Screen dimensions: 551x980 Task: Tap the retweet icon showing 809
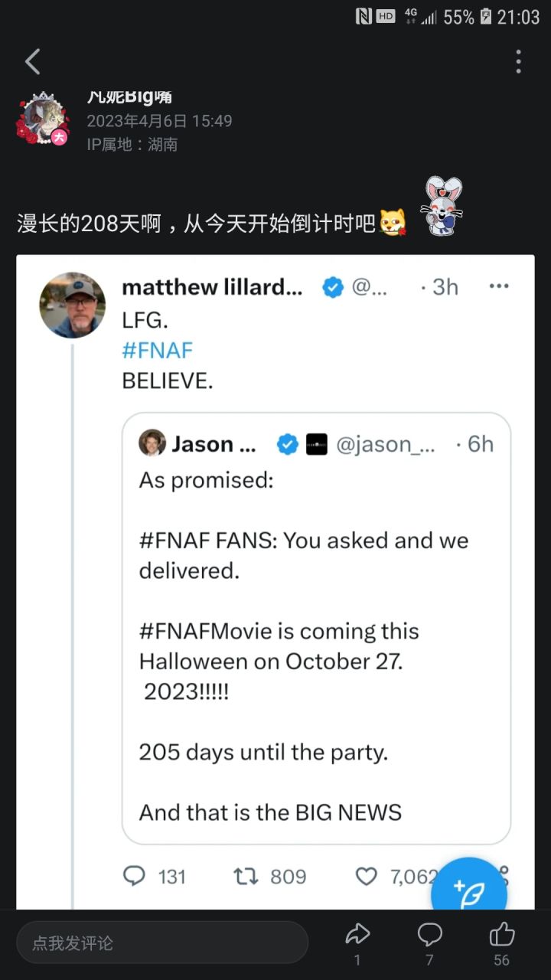pyautogui.click(x=246, y=876)
